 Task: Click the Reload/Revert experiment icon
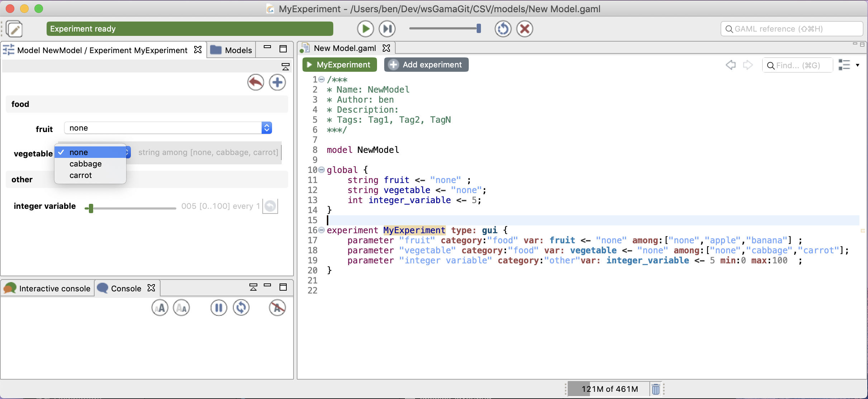coord(502,29)
